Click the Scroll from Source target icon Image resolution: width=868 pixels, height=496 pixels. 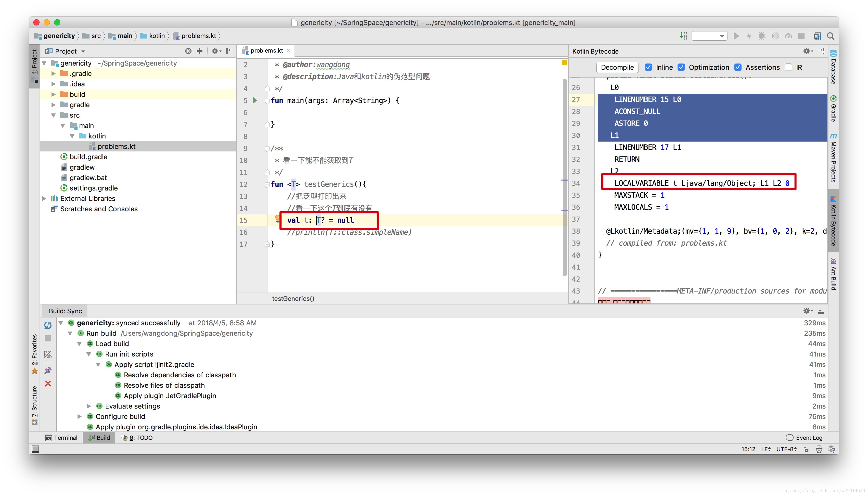pyautogui.click(x=188, y=51)
